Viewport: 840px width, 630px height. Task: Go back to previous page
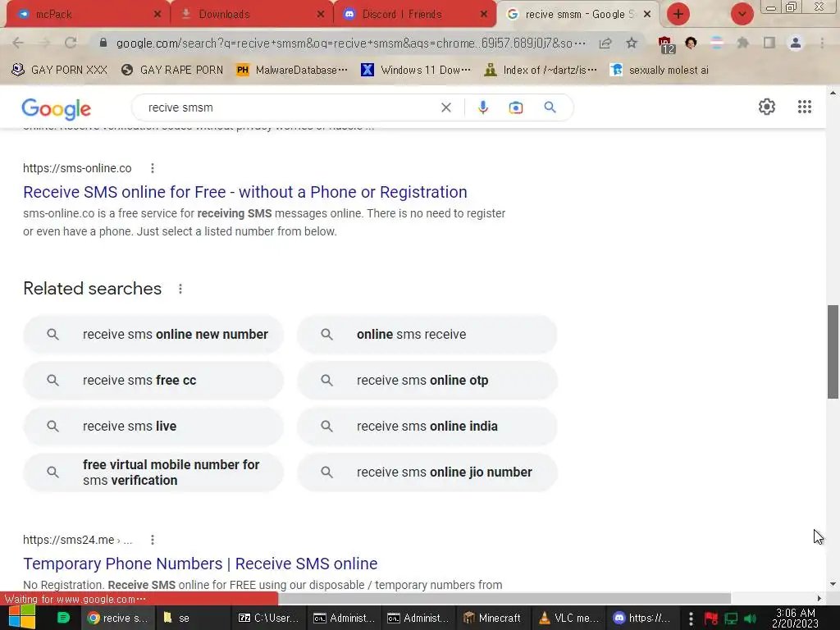pyautogui.click(x=18, y=43)
